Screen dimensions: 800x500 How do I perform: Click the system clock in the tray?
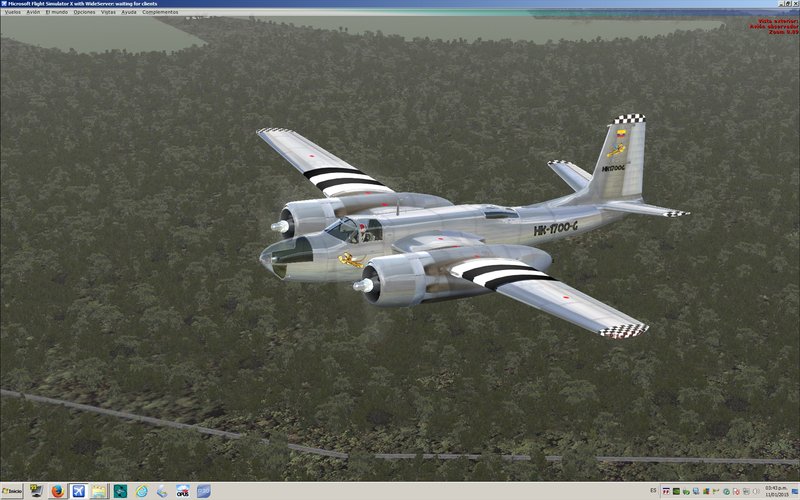[x=776, y=491]
